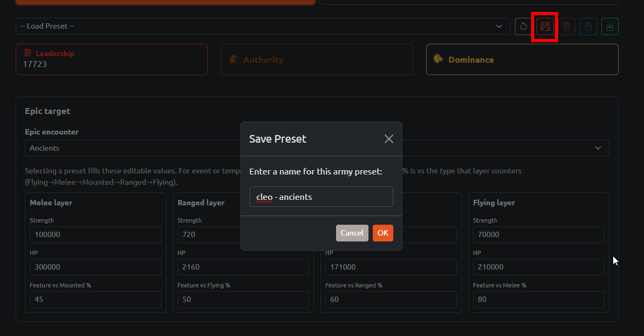Click the Leadership value 17723
Image resolution: width=644 pixels, height=336 pixels.
pos(35,64)
